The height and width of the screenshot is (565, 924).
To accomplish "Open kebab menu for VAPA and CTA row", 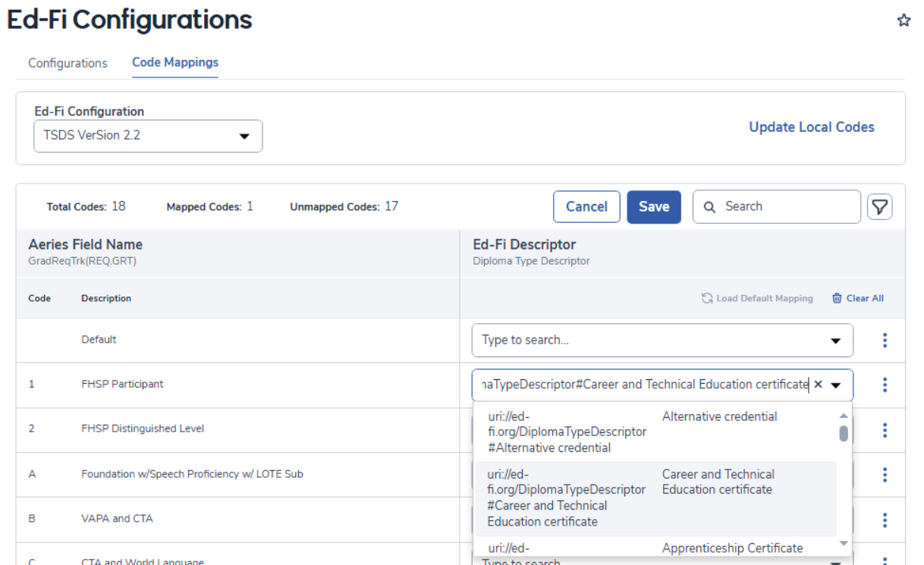I will click(885, 520).
